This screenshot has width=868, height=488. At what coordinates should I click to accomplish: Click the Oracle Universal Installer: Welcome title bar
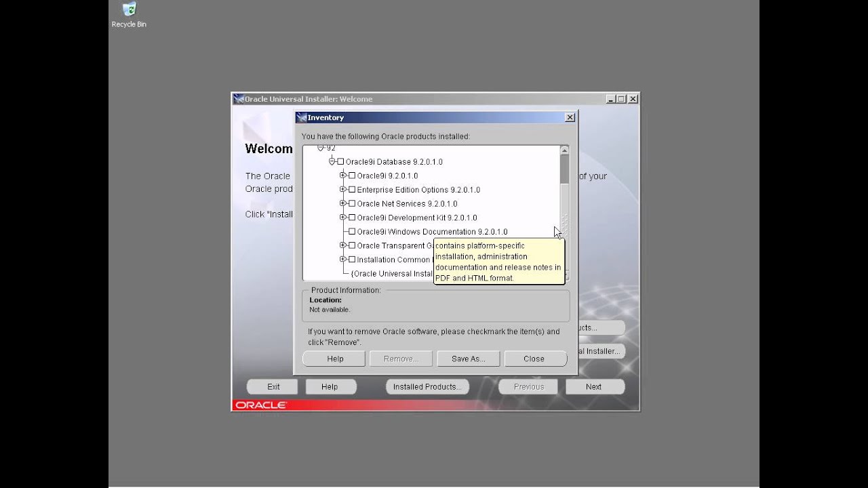tap(435, 99)
